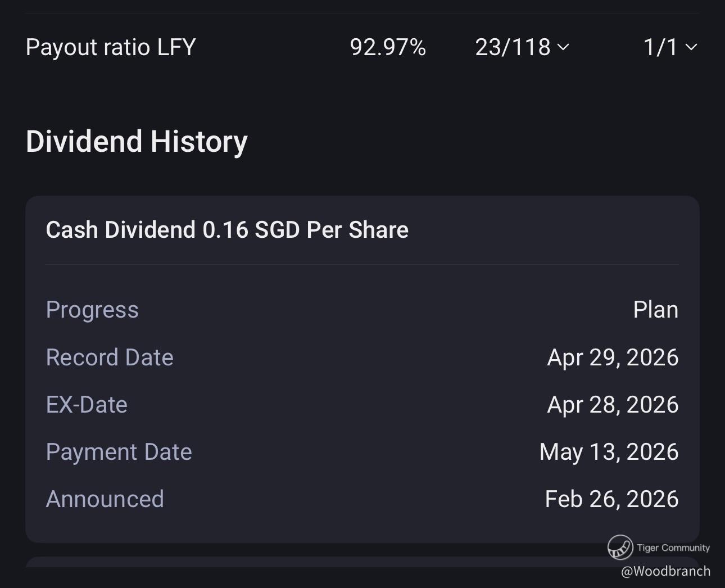Select the Payment Date label
Screen dimensions: 725x588
119,452
